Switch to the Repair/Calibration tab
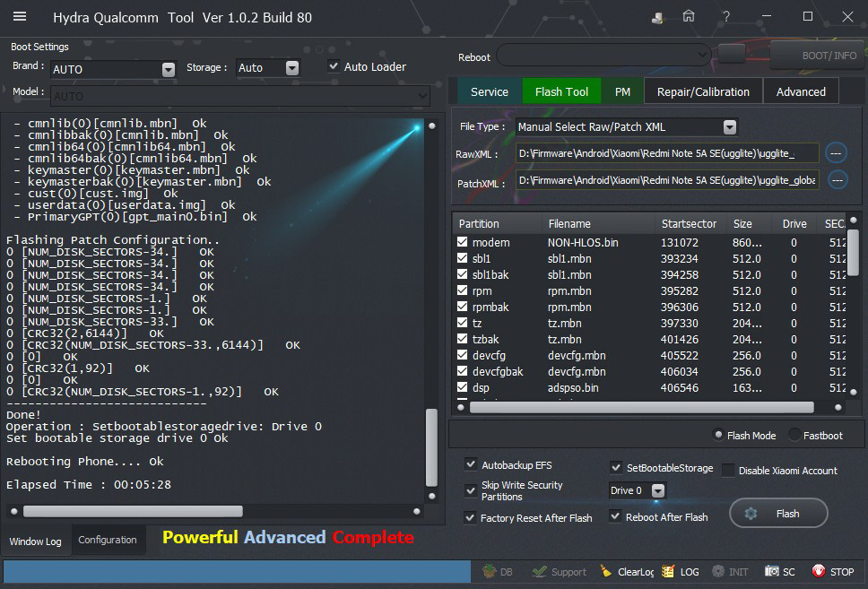Image resolution: width=868 pixels, height=589 pixels. pyautogui.click(x=703, y=91)
